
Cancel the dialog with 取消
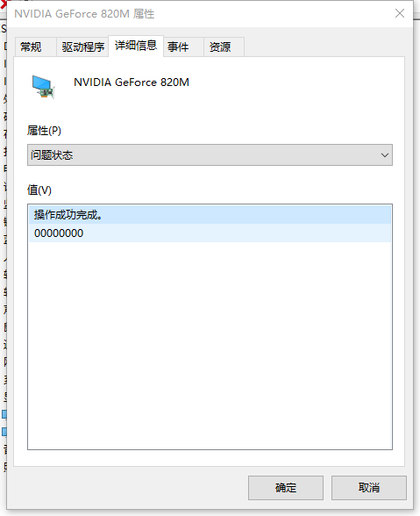368,487
